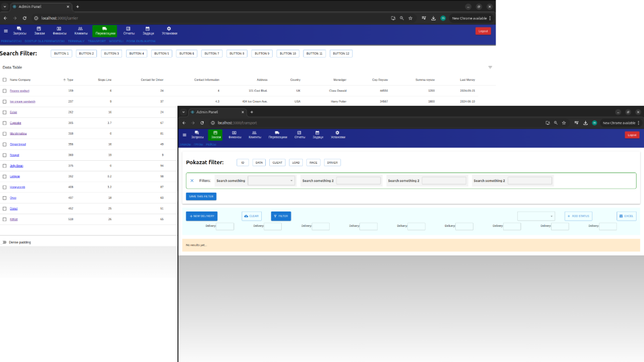Click Задачи calendar icon in the transport window
Image resolution: width=644 pixels, height=362 pixels.
(x=318, y=133)
